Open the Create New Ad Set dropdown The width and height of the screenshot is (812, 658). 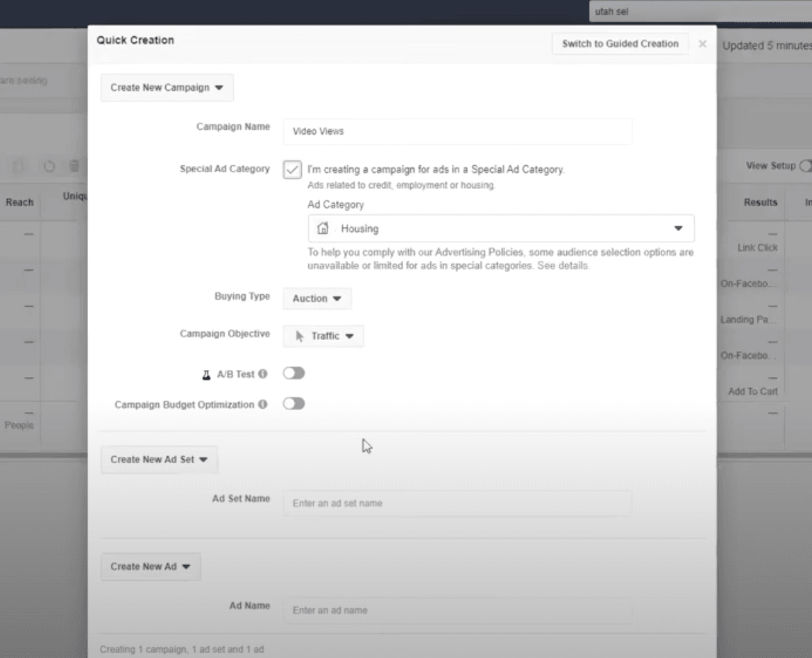point(159,459)
